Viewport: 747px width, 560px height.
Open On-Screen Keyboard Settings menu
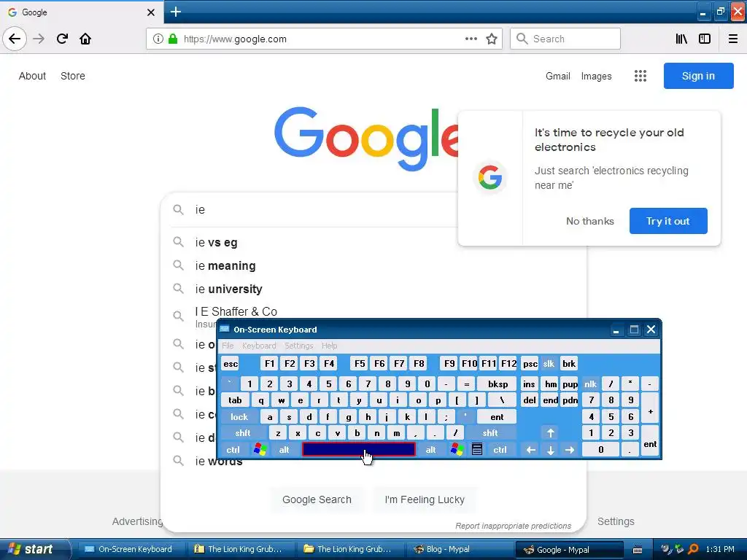299,346
